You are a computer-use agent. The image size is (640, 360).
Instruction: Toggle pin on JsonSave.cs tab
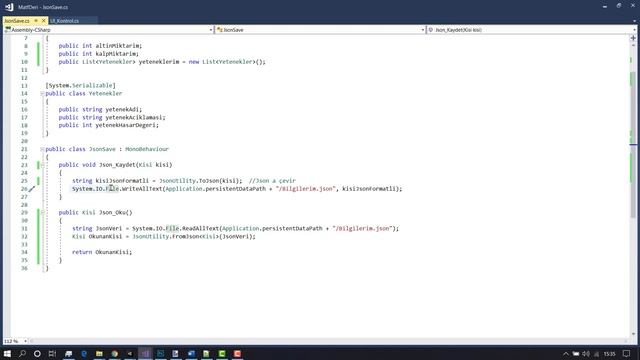pyautogui.click(x=36, y=20)
